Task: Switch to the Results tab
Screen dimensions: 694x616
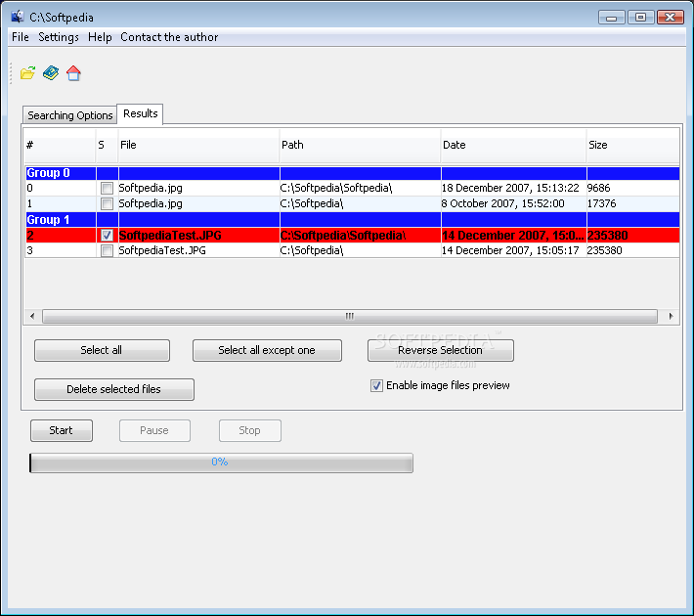Action: [x=141, y=113]
